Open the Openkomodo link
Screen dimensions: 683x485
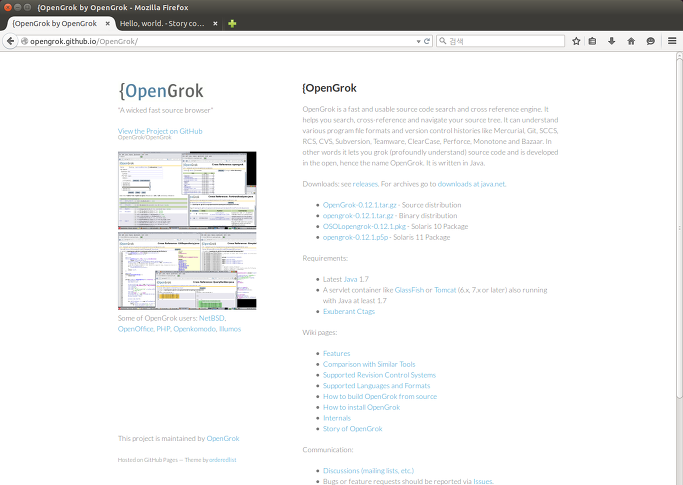pyautogui.click(x=194, y=329)
